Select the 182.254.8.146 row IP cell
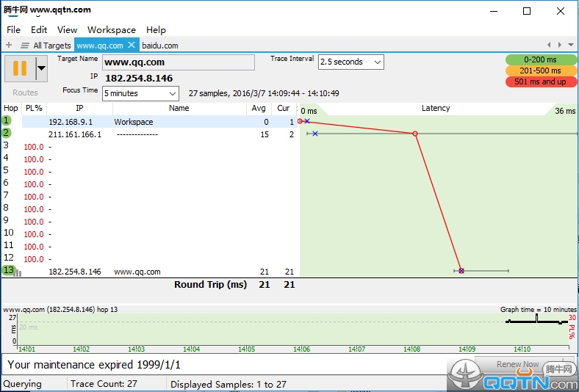Image resolution: width=579 pixels, height=392 pixels. [75, 272]
